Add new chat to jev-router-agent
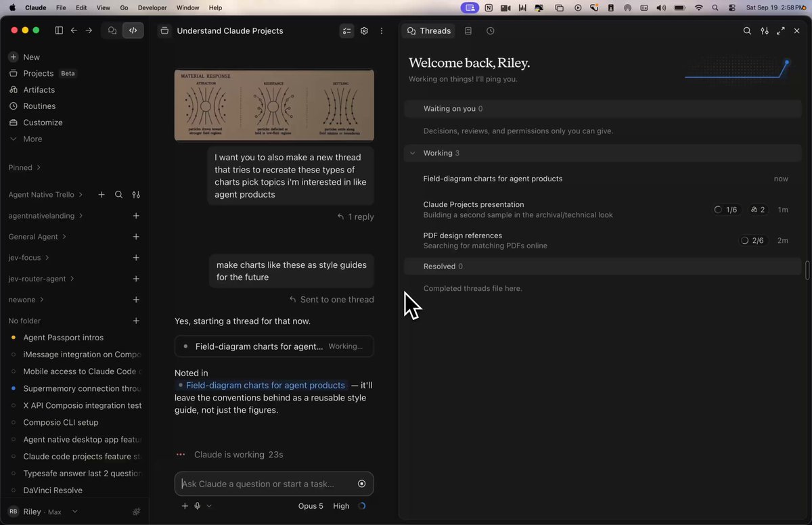 coord(136,279)
